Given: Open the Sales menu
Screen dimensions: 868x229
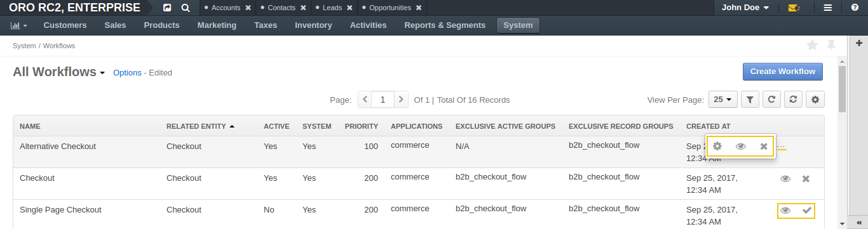Looking at the screenshot, I should (x=115, y=25).
